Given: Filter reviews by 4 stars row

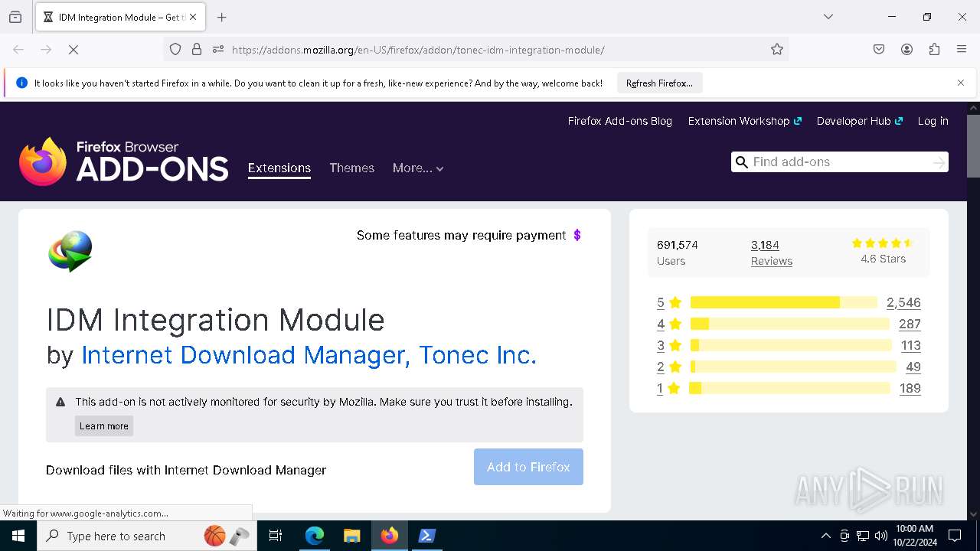Looking at the screenshot, I should tap(789, 324).
